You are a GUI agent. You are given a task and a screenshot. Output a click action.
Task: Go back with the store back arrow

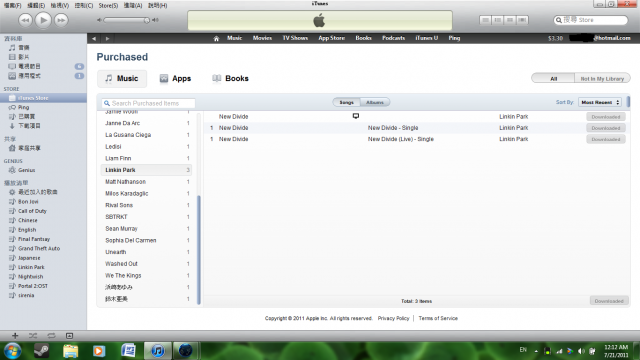[94, 38]
